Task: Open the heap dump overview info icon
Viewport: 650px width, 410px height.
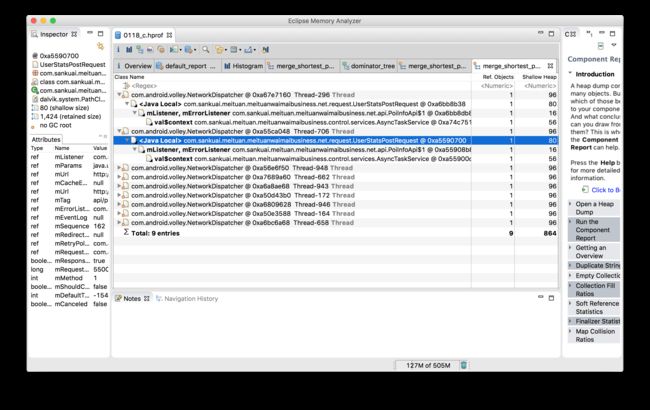Action: tap(118, 50)
